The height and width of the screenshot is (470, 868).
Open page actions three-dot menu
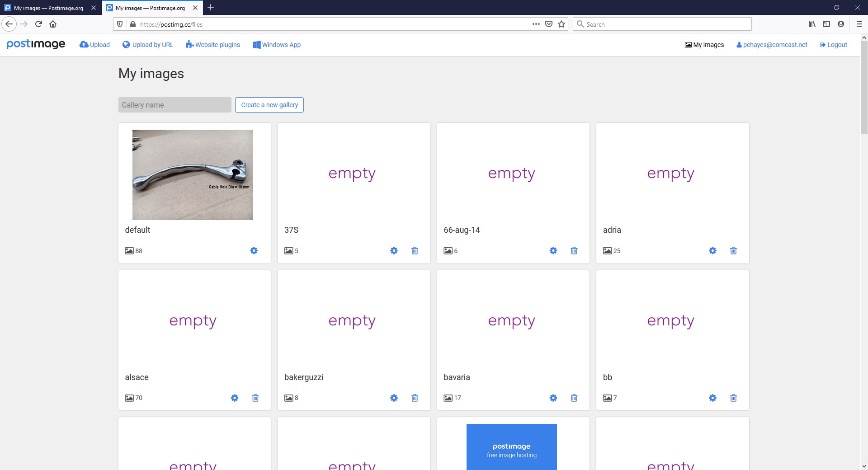[x=536, y=24]
